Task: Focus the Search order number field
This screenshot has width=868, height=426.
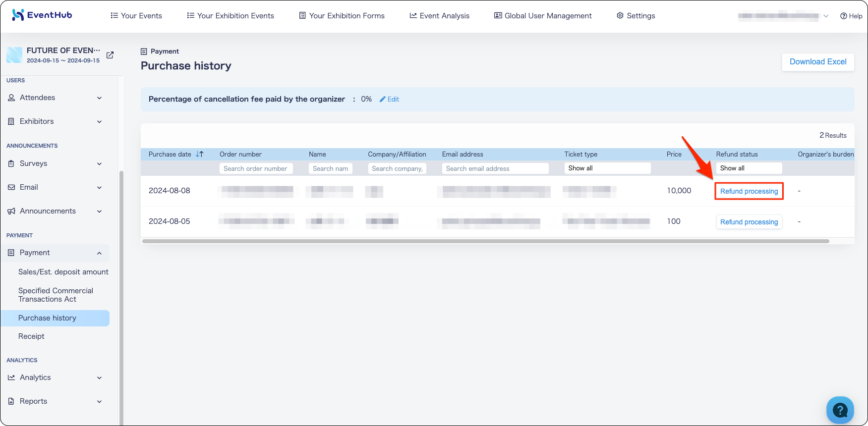Action: tap(256, 168)
